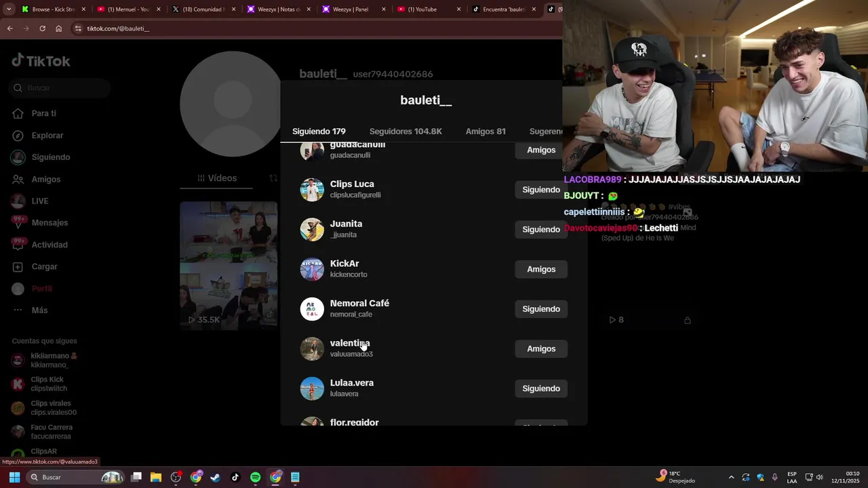The width and height of the screenshot is (868, 488).
Task: Click the TikTok logo
Action: [41, 60]
